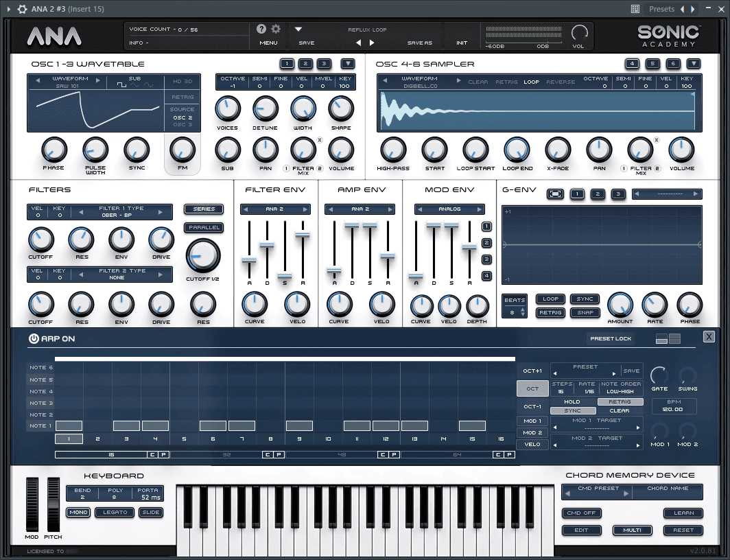Open Filter 2 Type NONE selector
Screen dimensions: 730x560
coord(121,274)
